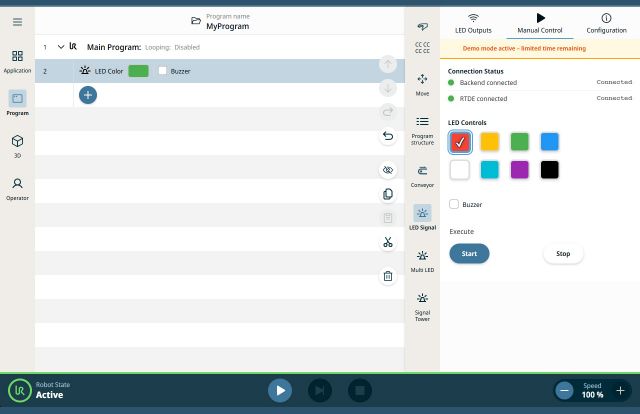This screenshot has width=640, height=414.
Task: Move the selected node up
Action: pos(388,64)
